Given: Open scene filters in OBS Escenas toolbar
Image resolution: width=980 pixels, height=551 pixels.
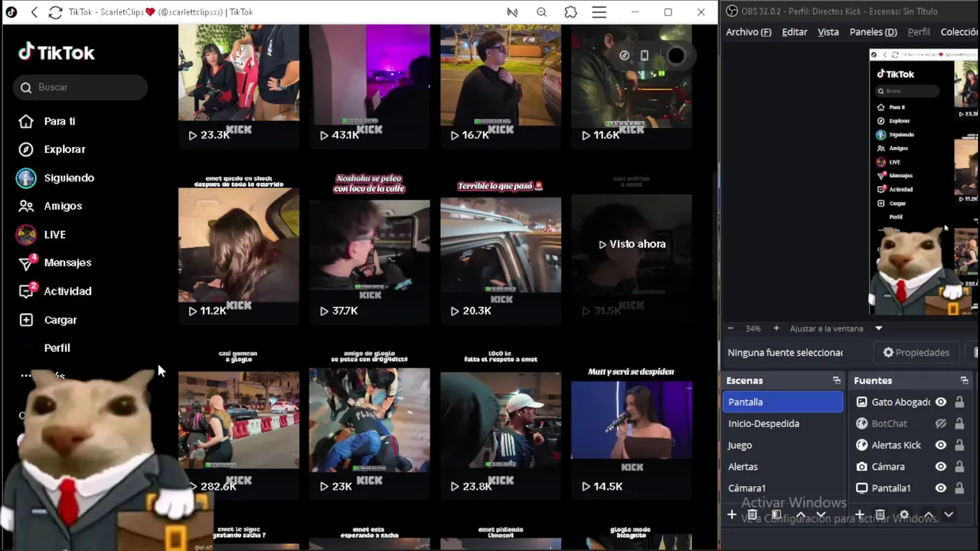Looking at the screenshot, I should click(x=776, y=515).
